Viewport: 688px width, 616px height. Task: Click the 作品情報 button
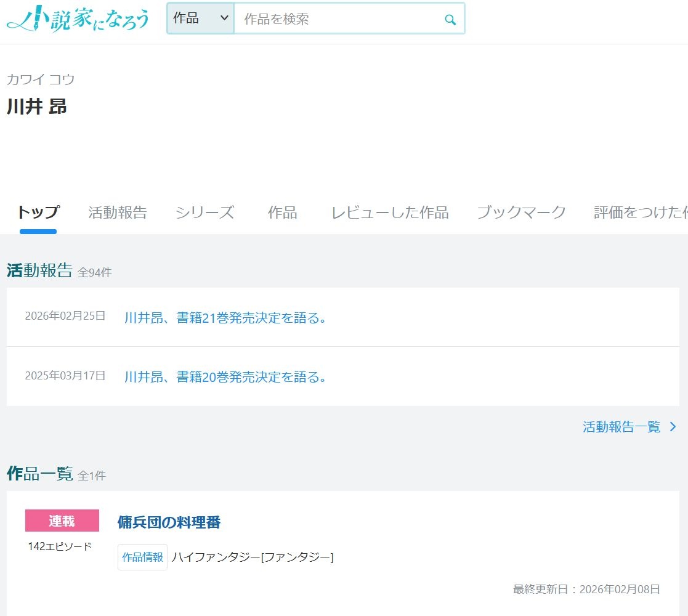(x=143, y=557)
